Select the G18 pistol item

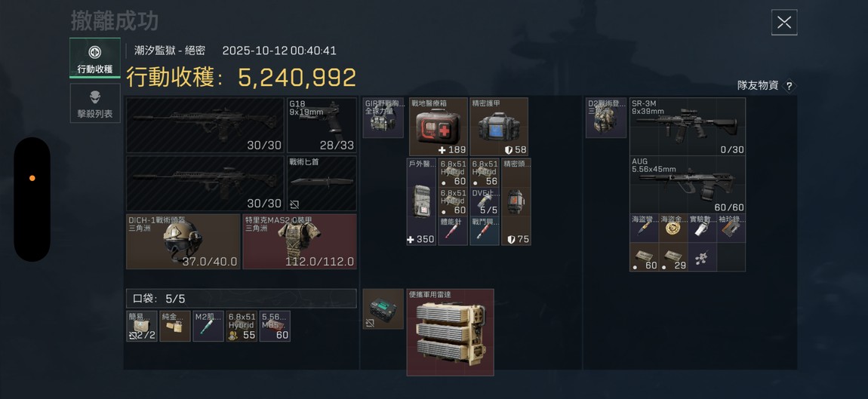pyautogui.click(x=322, y=125)
